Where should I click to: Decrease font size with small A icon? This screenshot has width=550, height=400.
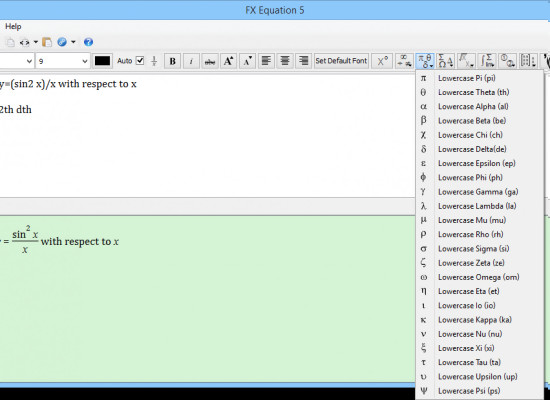[x=247, y=61]
